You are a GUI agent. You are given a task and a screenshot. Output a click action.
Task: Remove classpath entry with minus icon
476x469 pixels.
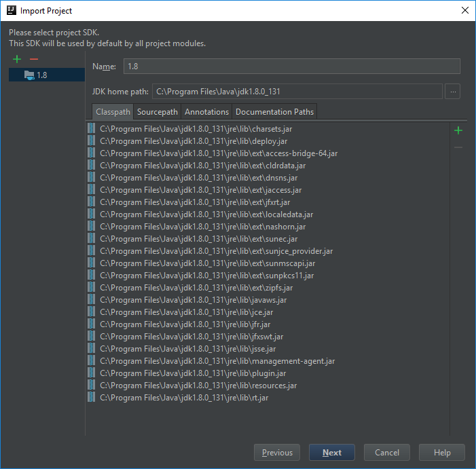click(x=458, y=147)
